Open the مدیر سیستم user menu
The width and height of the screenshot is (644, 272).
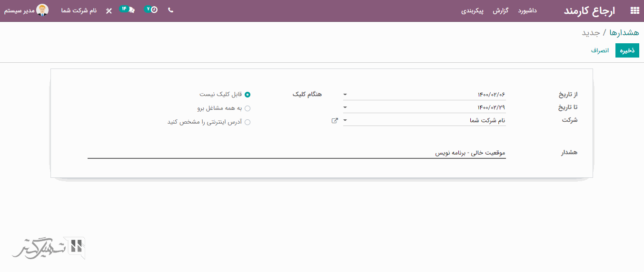(x=26, y=10)
